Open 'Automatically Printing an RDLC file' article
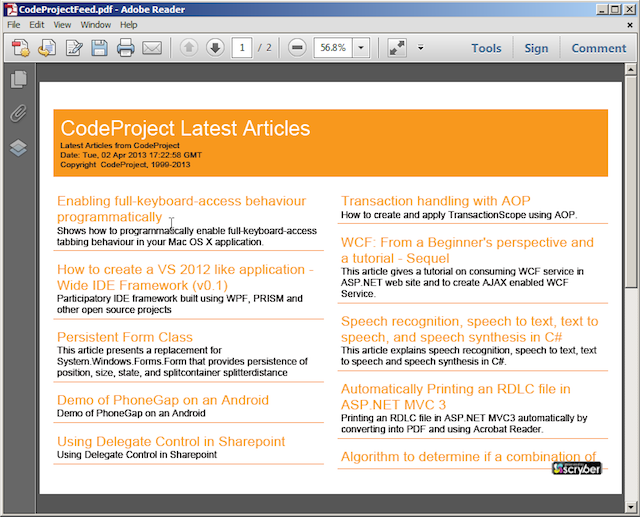 tap(456, 397)
